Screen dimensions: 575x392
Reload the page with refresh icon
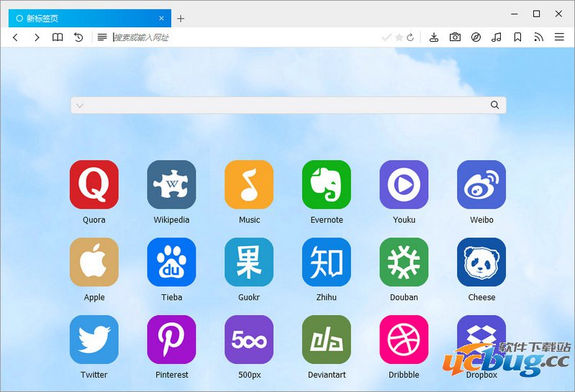[x=410, y=37]
